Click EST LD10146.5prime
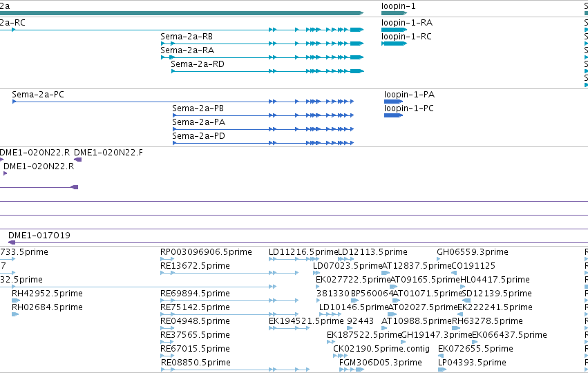588x373 pixels. (354, 307)
